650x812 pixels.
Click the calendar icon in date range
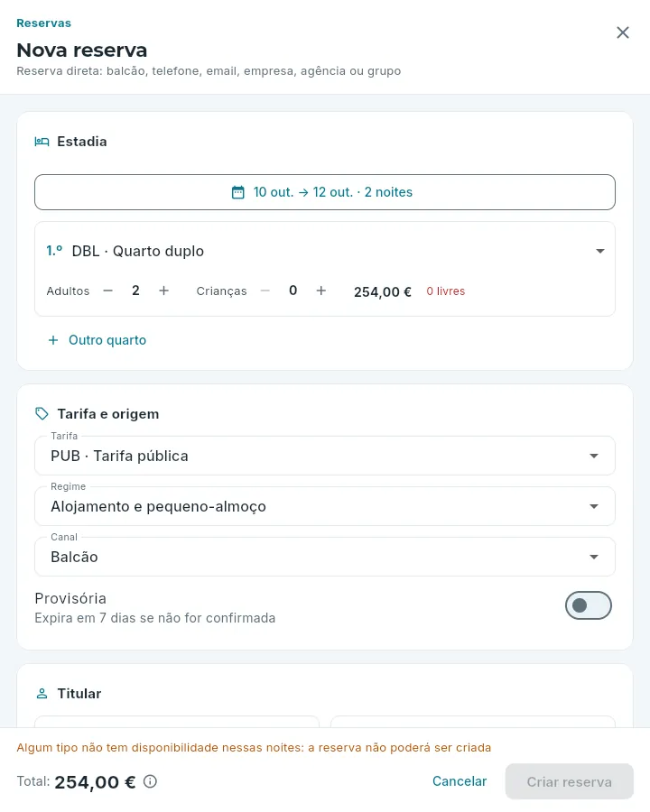point(238,193)
